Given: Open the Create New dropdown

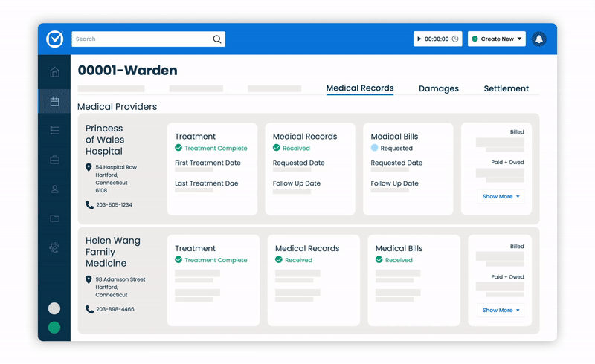Looking at the screenshot, I should pos(496,39).
